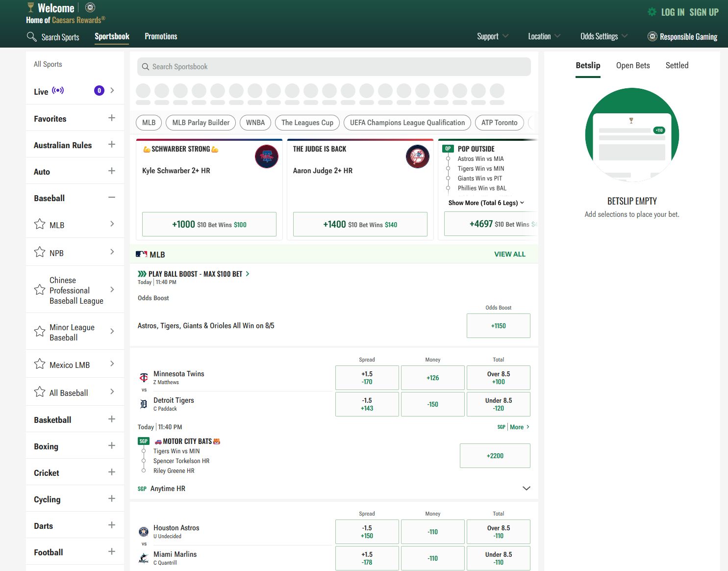The height and width of the screenshot is (571, 728).
Task: Click the gear icon next to Log In
Action: coord(652,12)
